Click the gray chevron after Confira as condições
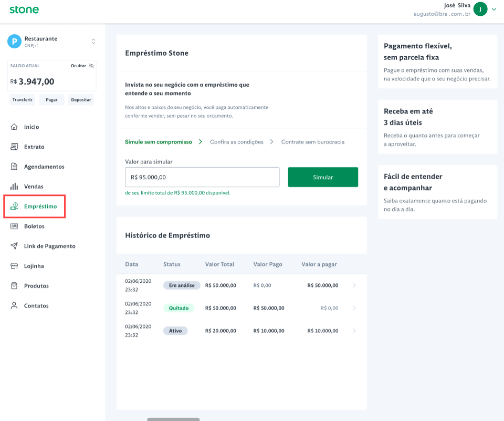 pos(271,142)
